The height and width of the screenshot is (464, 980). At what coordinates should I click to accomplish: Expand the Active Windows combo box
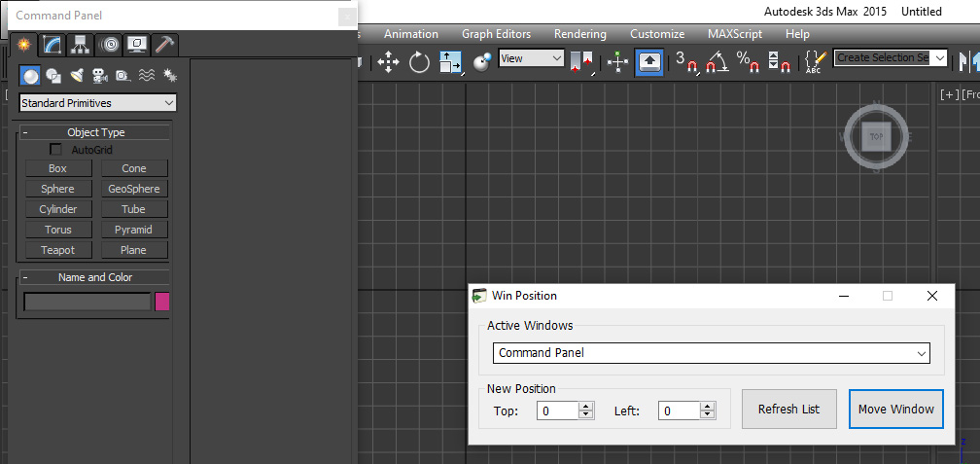point(921,353)
